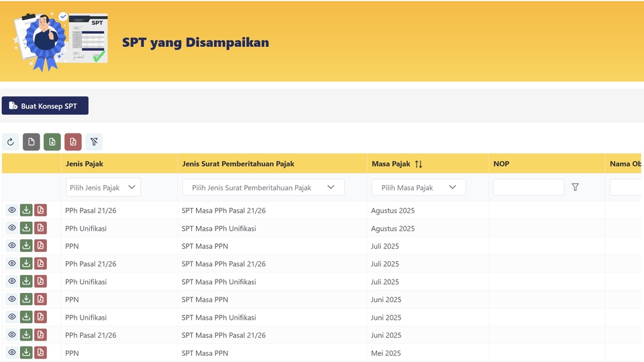Image resolution: width=644 pixels, height=362 pixels.
Task: Download the PPN Juli 2025 SPT
Action: pos(26,246)
